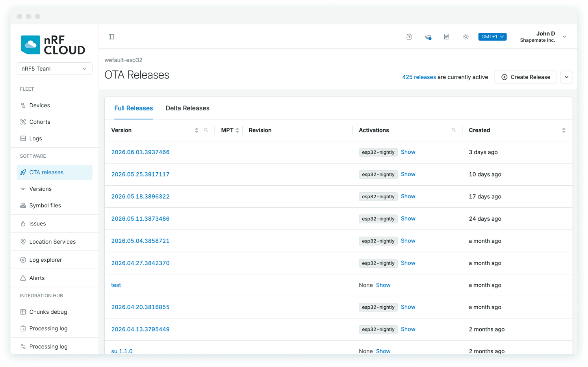Switch to the Delta Releases tab
588x367 pixels.
(187, 108)
